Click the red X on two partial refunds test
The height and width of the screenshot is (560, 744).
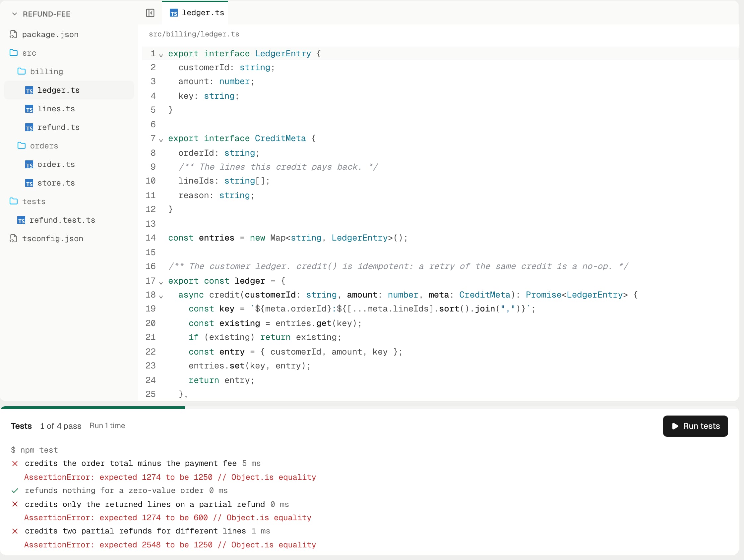pos(15,531)
